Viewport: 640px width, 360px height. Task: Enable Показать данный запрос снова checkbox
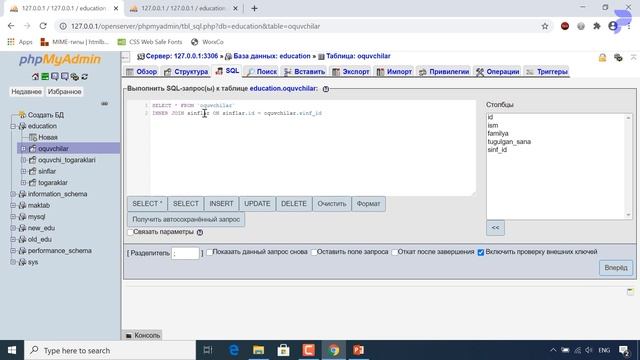pyautogui.click(x=209, y=252)
